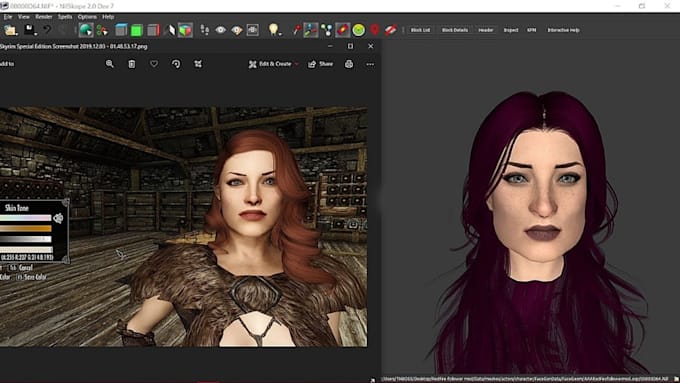Open the View menu
This screenshot has width=680, height=383.
click(24, 17)
